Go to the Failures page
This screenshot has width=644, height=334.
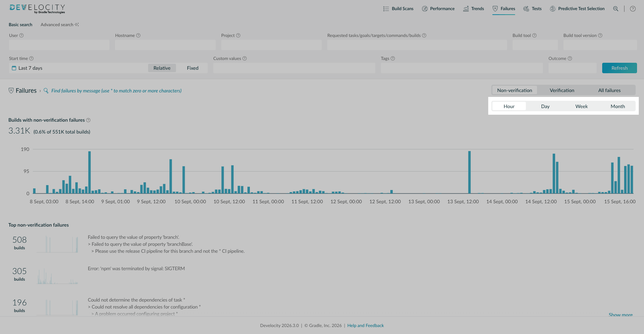(x=504, y=9)
